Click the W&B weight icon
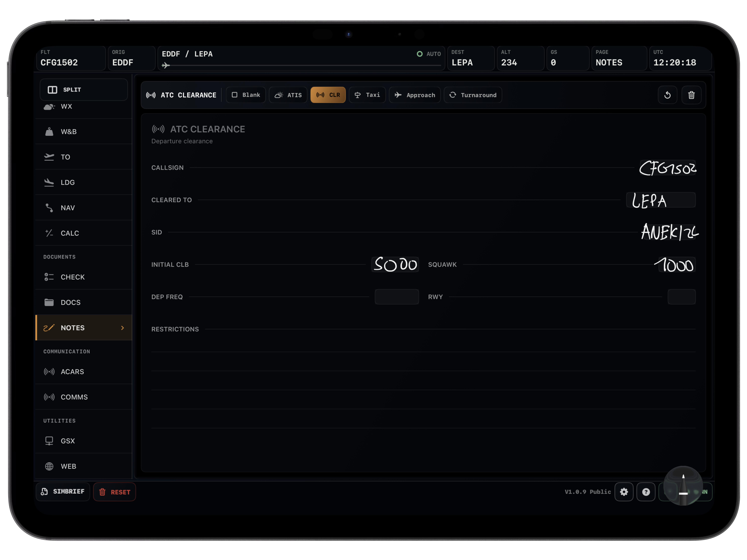This screenshot has width=747, height=560. tap(49, 132)
